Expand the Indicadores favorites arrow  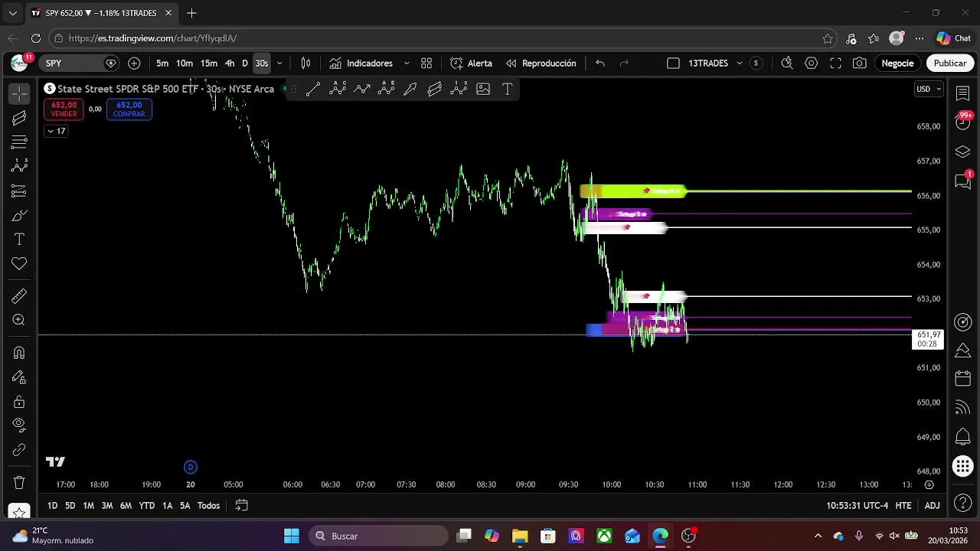(x=407, y=64)
